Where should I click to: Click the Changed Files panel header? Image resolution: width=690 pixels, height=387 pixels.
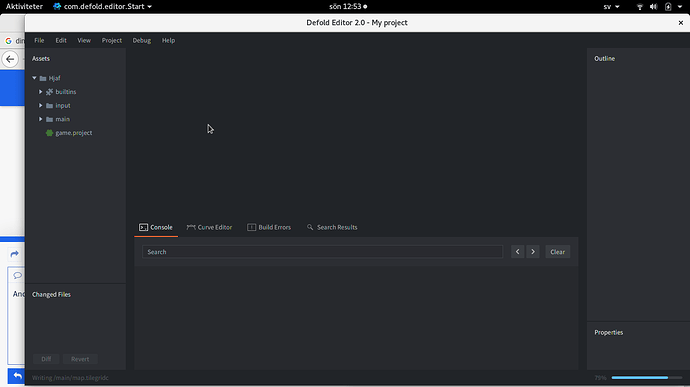[51, 294]
